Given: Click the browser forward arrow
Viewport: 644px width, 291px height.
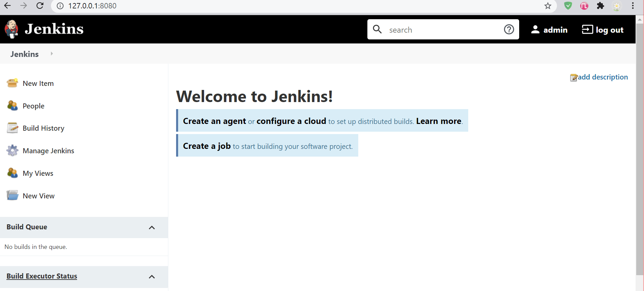Looking at the screenshot, I should [x=24, y=6].
